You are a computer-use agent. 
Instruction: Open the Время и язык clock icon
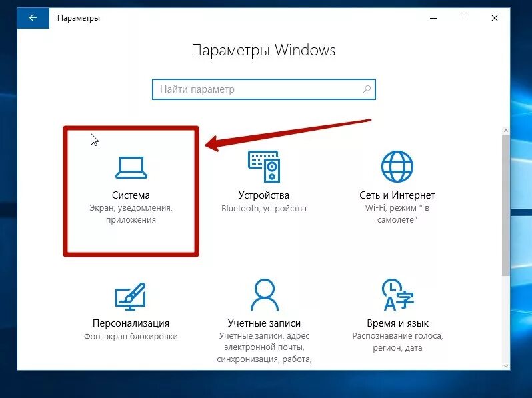(397, 295)
